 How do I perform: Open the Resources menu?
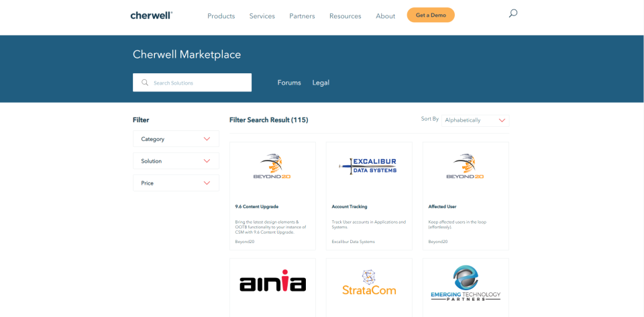(345, 16)
